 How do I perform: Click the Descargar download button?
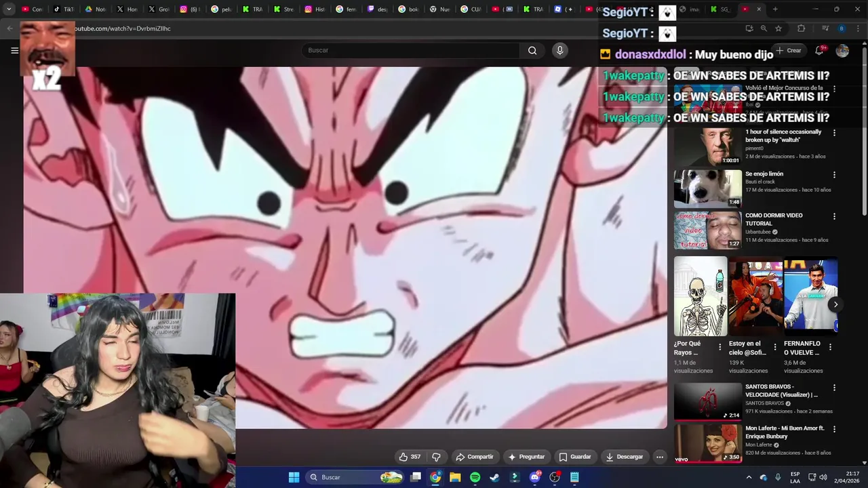(624, 457)
